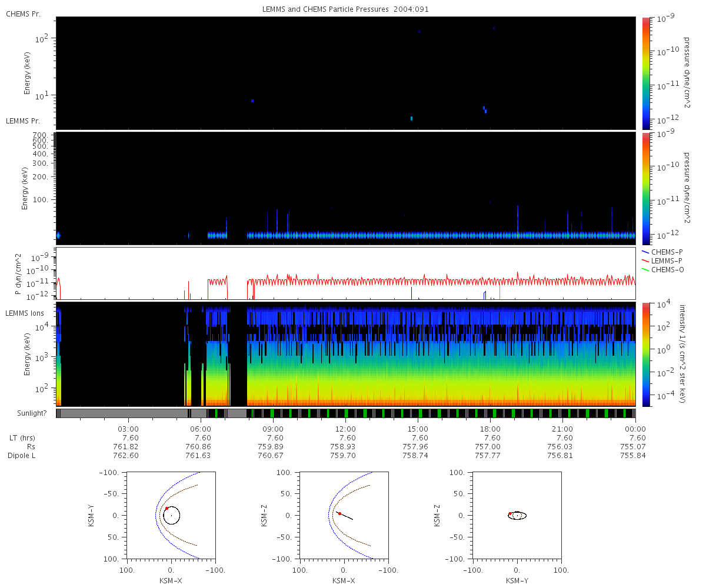Click the 'P dyn/cm^2' y-axis label

(x=18, y=273)
